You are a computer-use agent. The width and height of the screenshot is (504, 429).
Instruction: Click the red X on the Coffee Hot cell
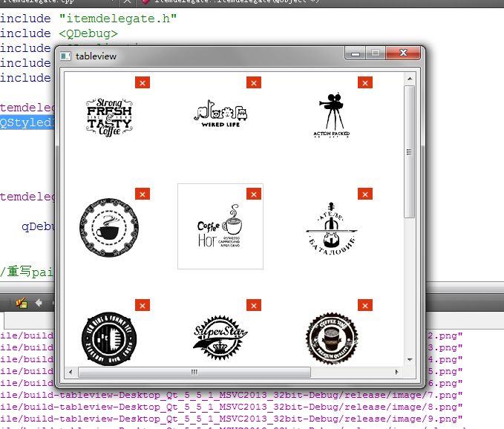254,194
